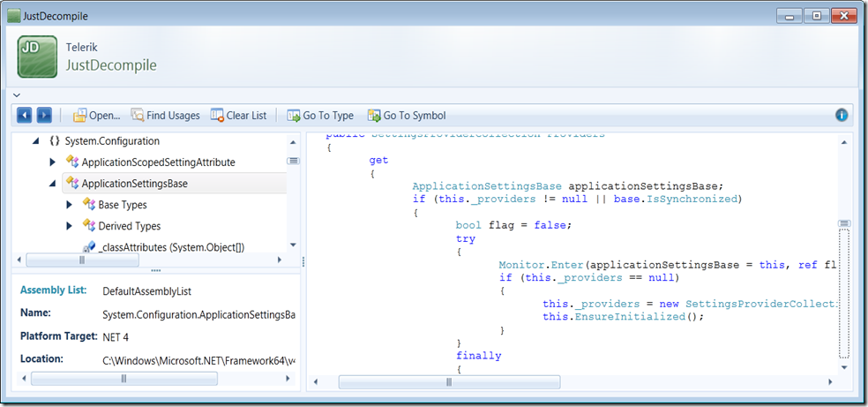This screenshot has width=868, height=407.
Task: Click properties panel scroll-left arrow
Action: click(x=23, y=379)
